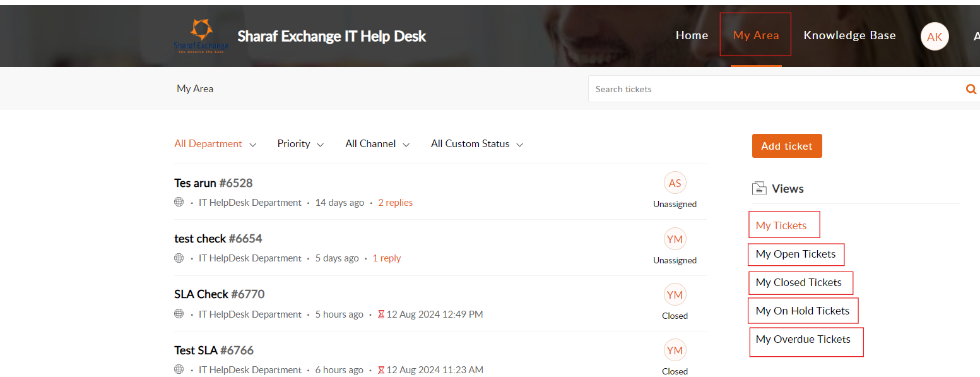980x377 pixels.
Task: Select the My Area menu item
Action: click(756, 35)
